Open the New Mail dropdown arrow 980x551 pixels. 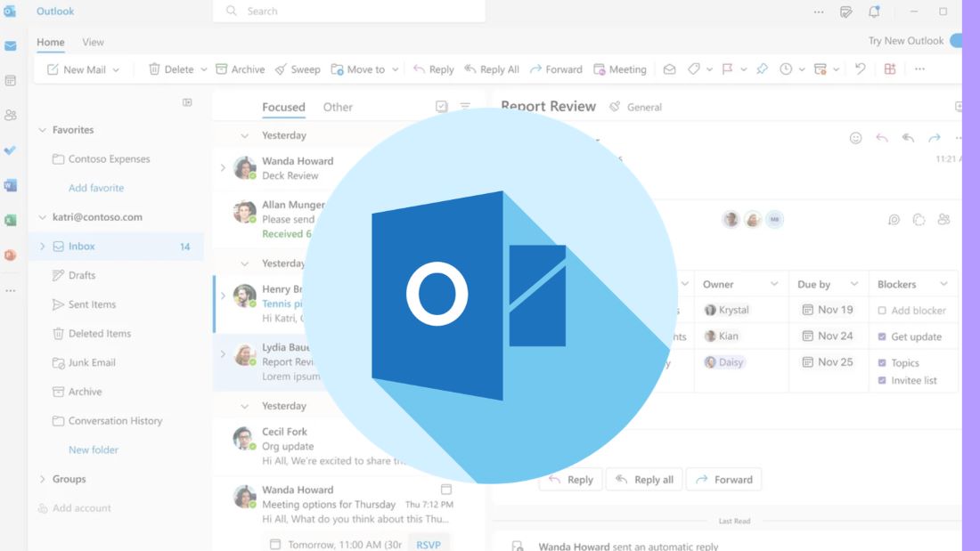(x=116, y=69)
